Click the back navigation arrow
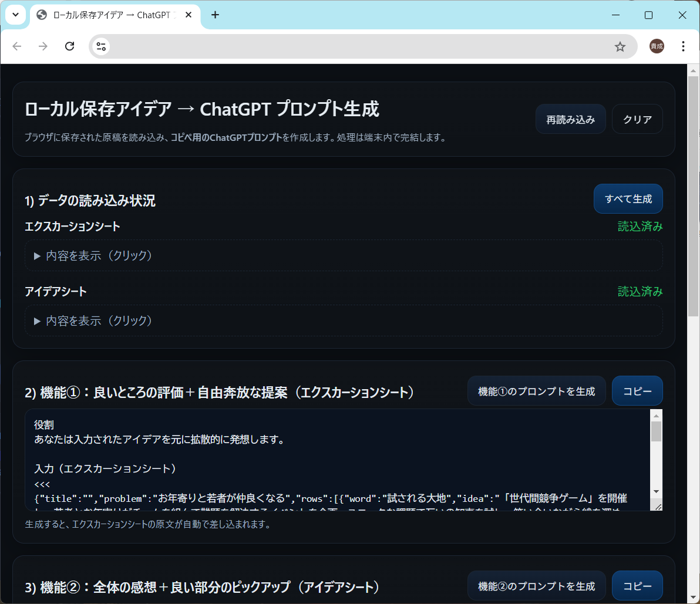Screen dimensions: 700x604 pyautogui.click(x=17, y=46)
